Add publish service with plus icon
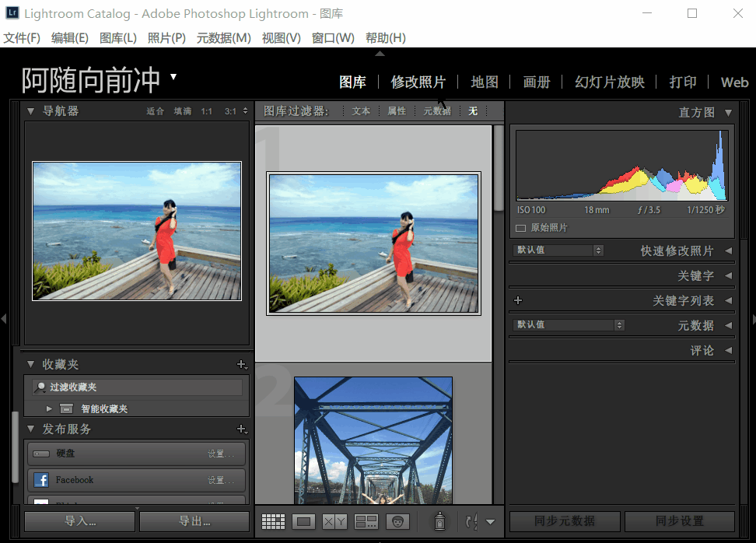The width and height of the screenshot is (756, 543). tap(242, 429)
